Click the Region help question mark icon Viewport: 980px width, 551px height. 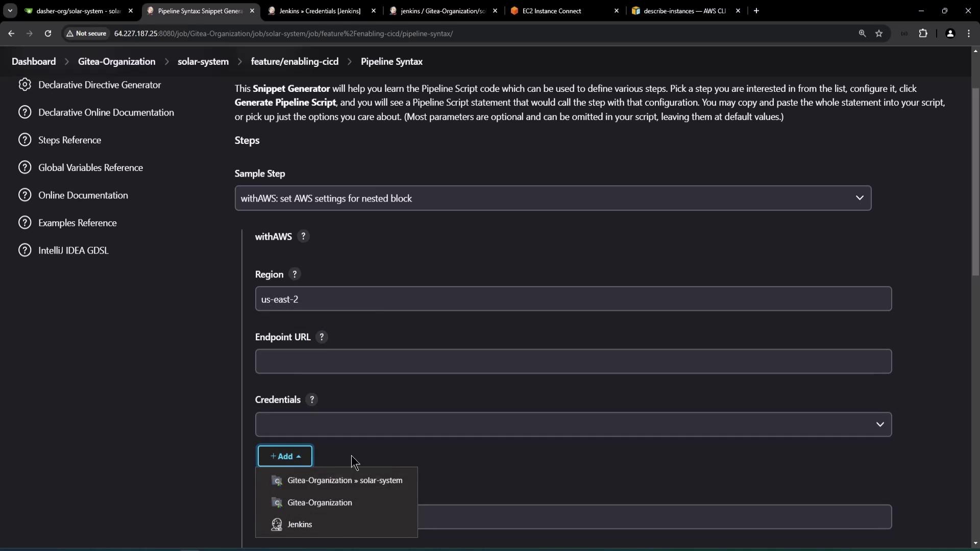[x=295, y=274]
